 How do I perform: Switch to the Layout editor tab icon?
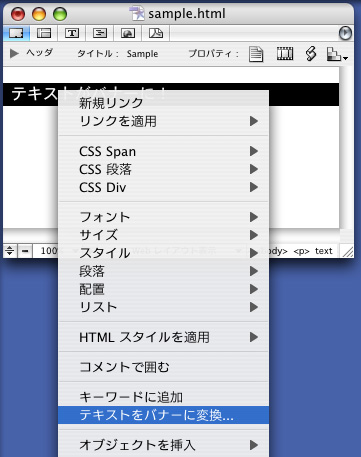point(16,33)
